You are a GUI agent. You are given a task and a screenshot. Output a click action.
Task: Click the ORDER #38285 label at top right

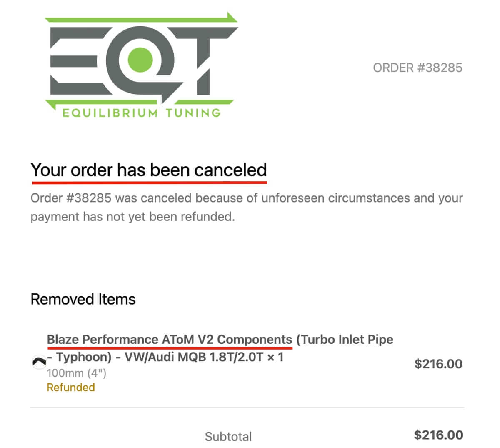tap(417, 68)
